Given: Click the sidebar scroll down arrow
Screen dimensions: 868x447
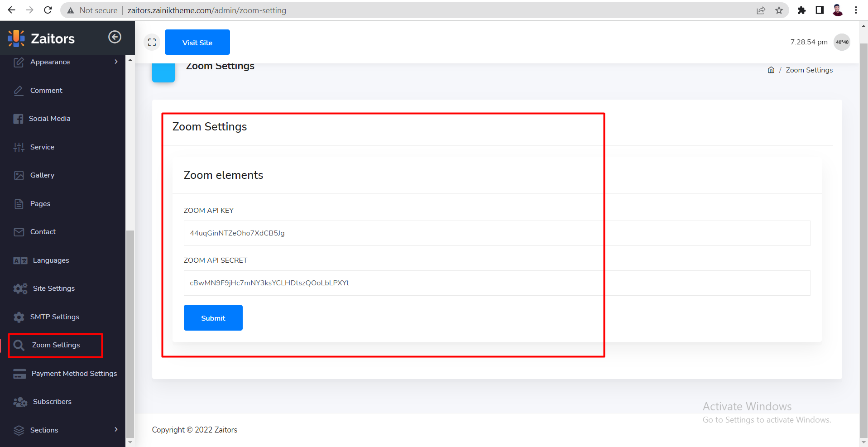Looking at the screenshot, I should click(130, 442).
